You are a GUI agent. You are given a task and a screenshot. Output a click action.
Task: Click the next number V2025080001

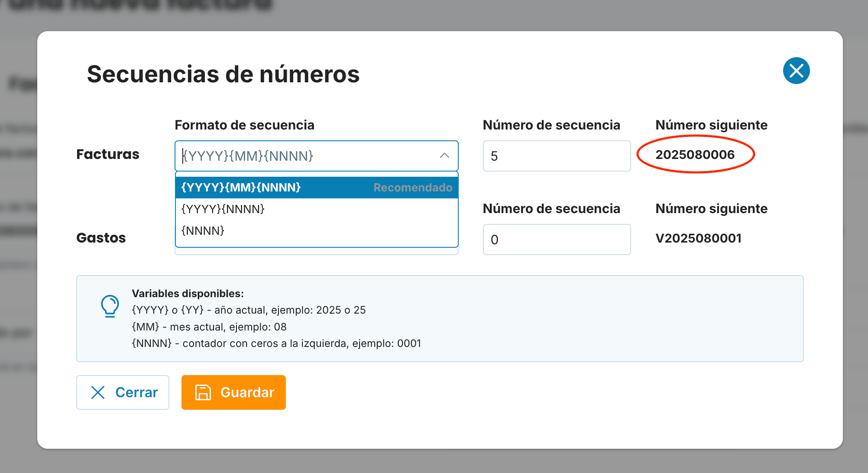tap(698, 238)
